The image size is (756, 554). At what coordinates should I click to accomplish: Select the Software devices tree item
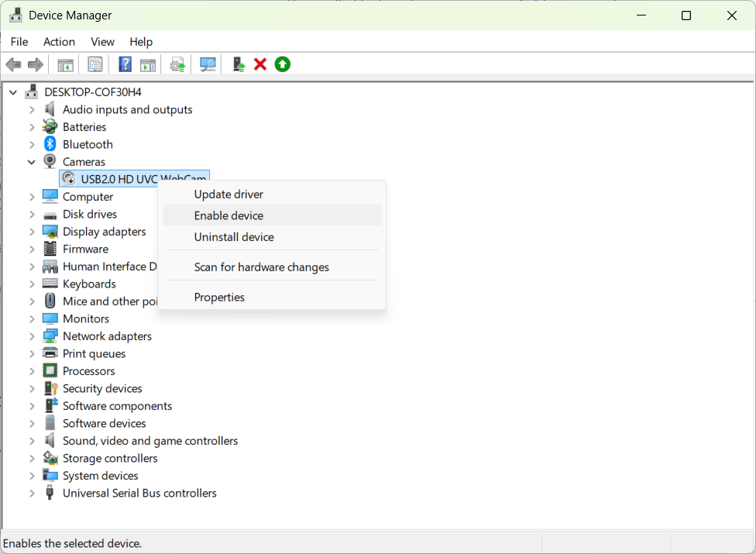[104, 423]
